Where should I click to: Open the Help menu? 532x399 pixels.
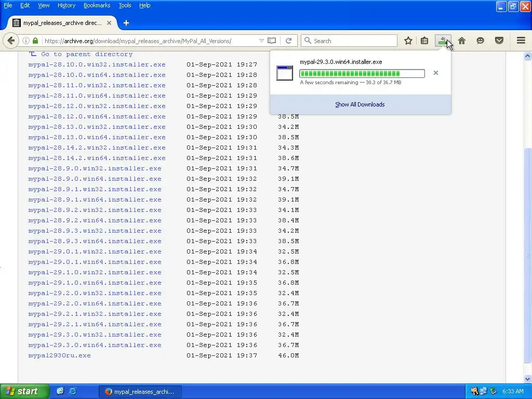[145, 5]
